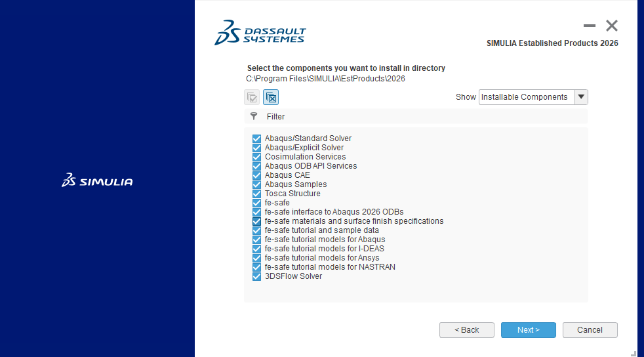The width and height of the screenshot is (644, 357).
Task: Click the Select All components icon
Action: (x=252, y=97)
